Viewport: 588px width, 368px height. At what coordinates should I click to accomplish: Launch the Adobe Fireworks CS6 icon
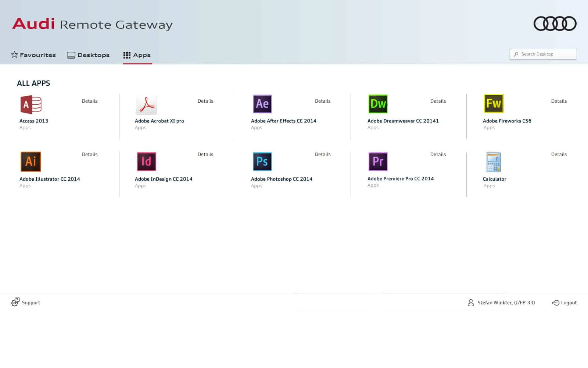click(x=494, y=104)
